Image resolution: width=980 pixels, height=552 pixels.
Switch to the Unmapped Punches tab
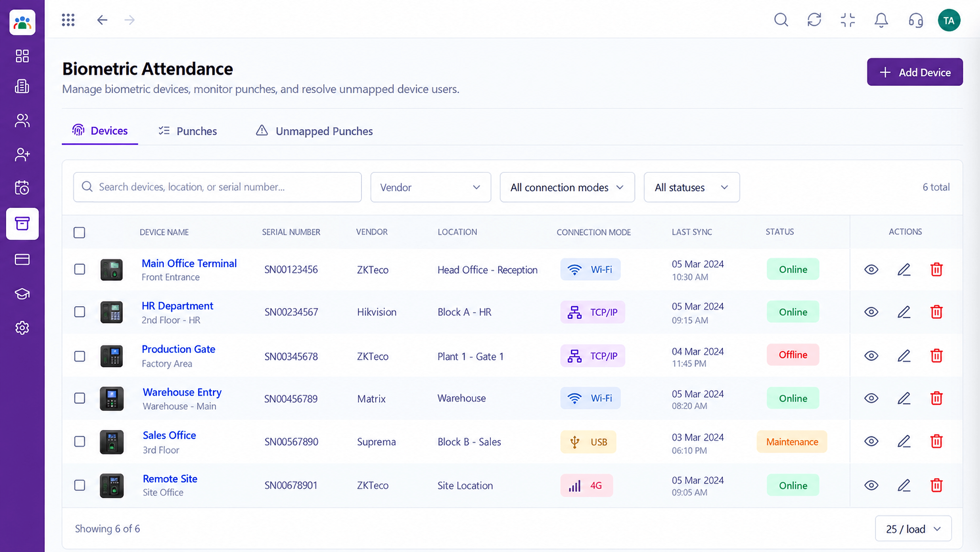(314, 131)
